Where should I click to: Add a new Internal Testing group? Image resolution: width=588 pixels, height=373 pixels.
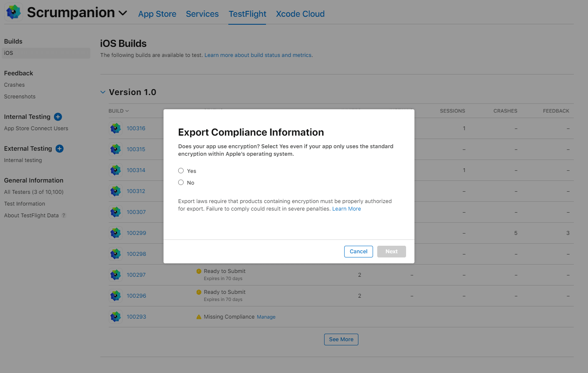[58, 117]
